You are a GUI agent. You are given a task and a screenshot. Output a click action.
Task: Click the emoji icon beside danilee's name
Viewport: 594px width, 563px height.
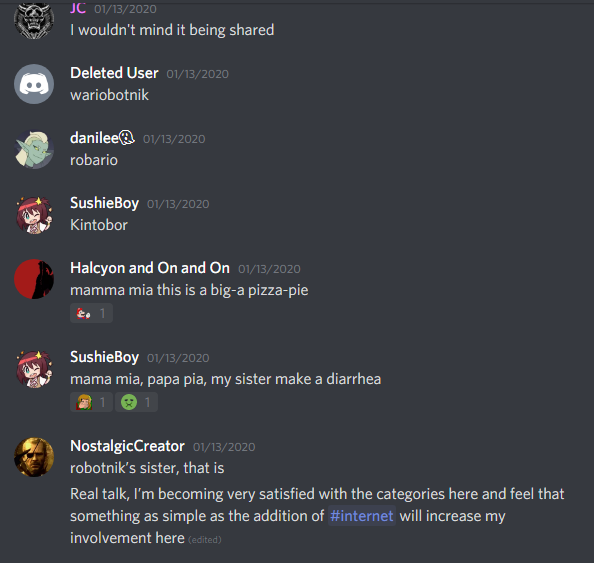pos(127,138)
